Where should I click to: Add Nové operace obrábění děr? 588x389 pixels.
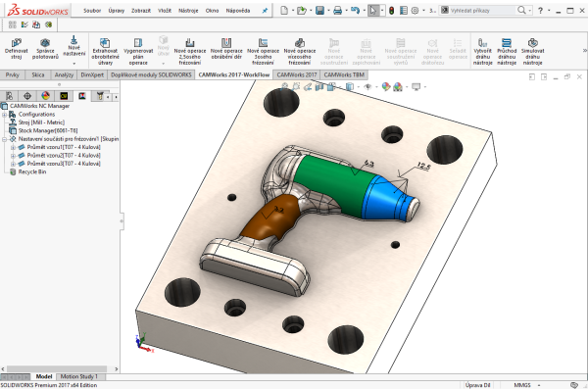[226, 49]
